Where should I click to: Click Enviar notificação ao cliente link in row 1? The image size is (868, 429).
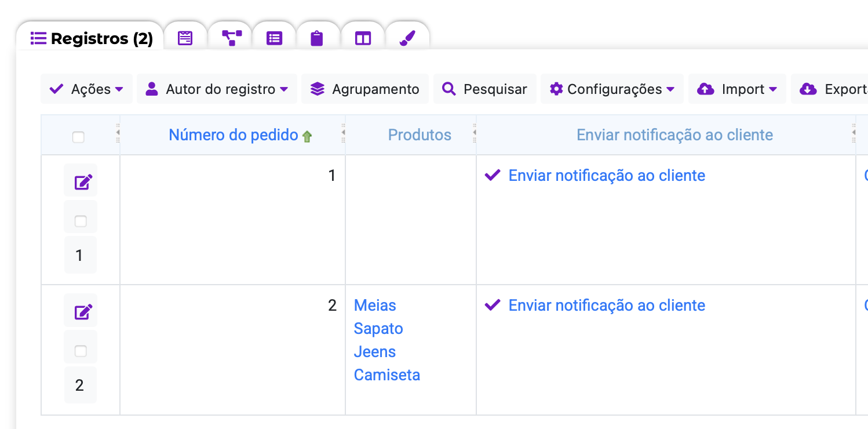(x=607, y=176)
